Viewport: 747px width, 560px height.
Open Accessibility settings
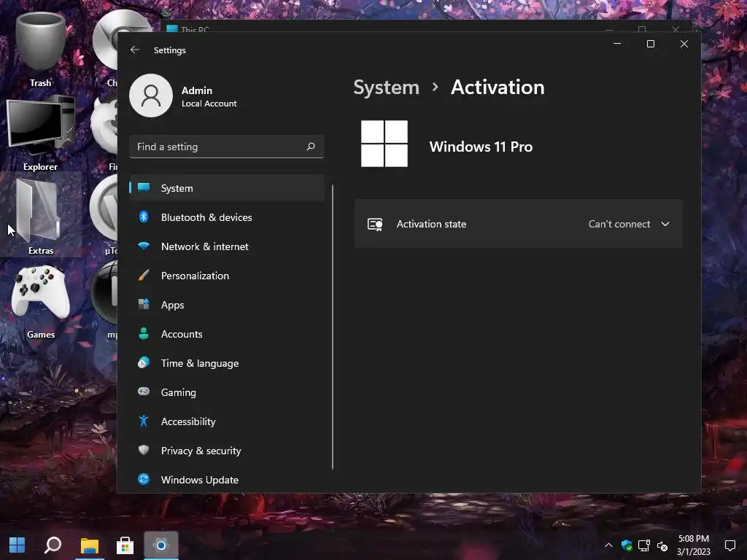coord(227,421)
